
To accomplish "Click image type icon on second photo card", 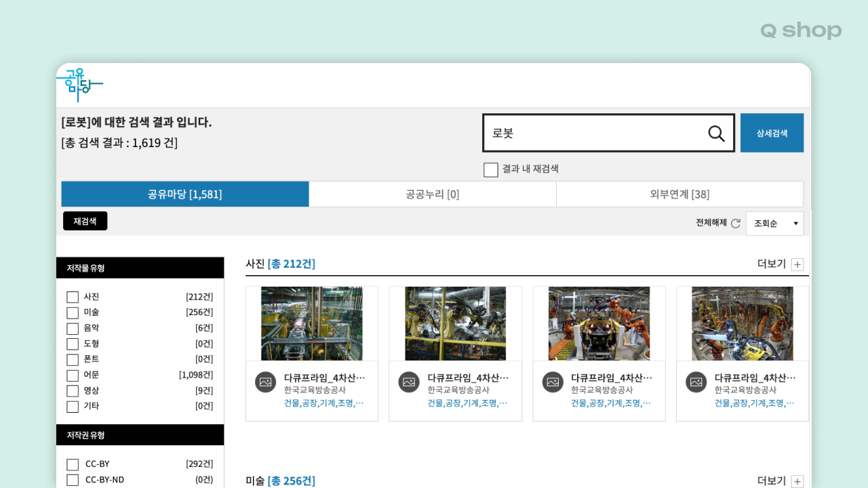I will coord(409,382).
